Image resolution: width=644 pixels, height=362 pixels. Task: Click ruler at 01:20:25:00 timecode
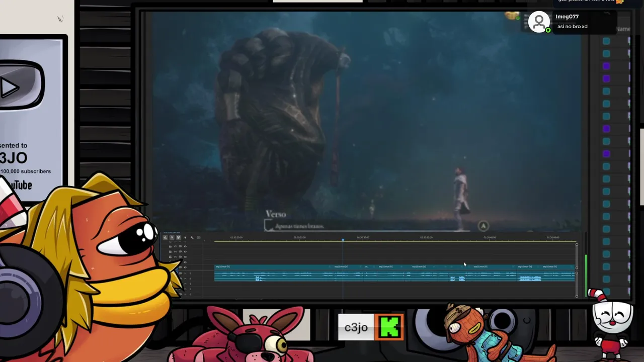[x=299, y=237]
